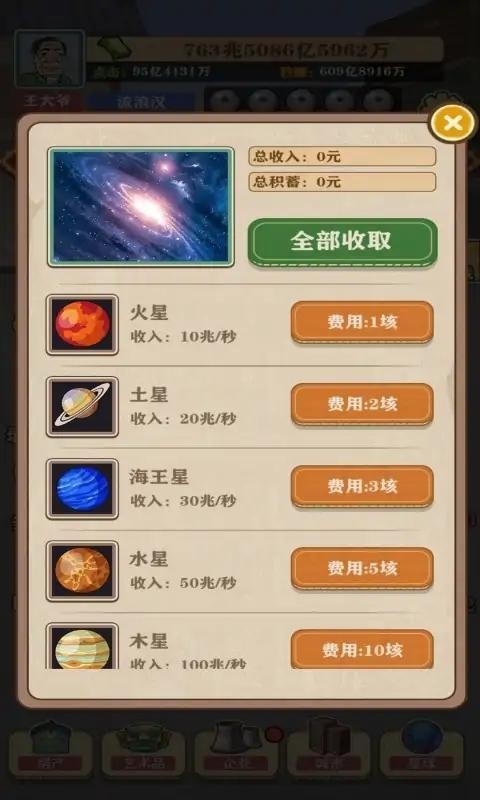480x800 pixels.
Task: Buy 火星 for 费用:1垓
Action: 362,322
